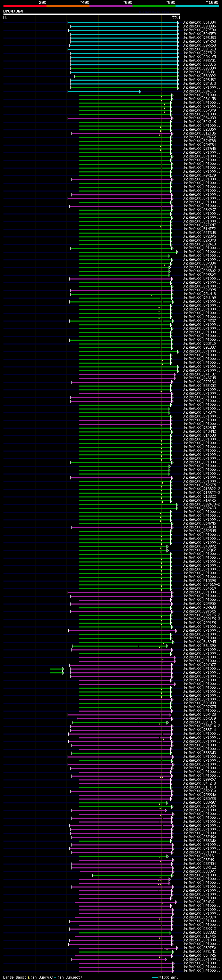Open hit UniRef100_B9H8W6

pyautogui.click(x=199, y=26)
